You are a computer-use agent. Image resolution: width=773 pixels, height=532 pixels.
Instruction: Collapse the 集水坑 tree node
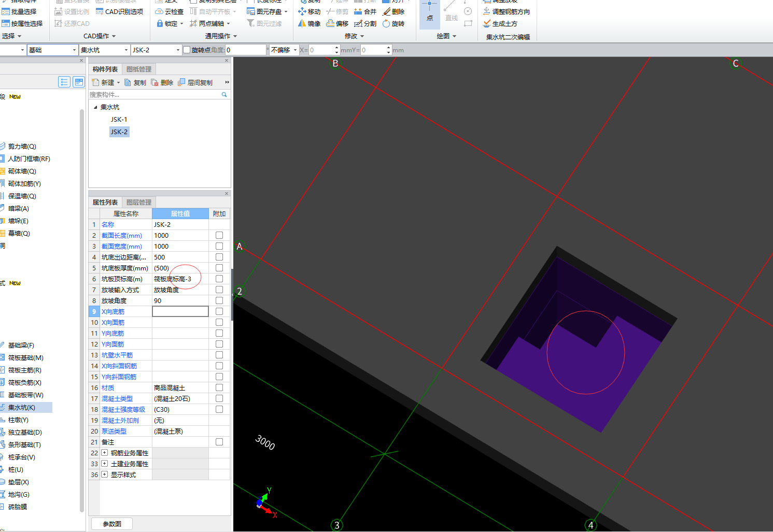(x=95, y=107)
